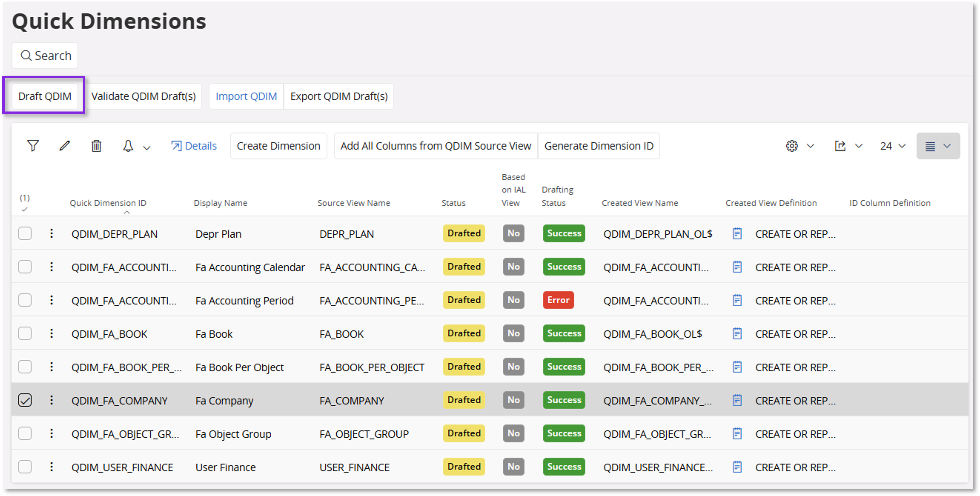Click Export QDIM Draft(s) button
This screenshot has width=980, height=496.
point(339,96)
